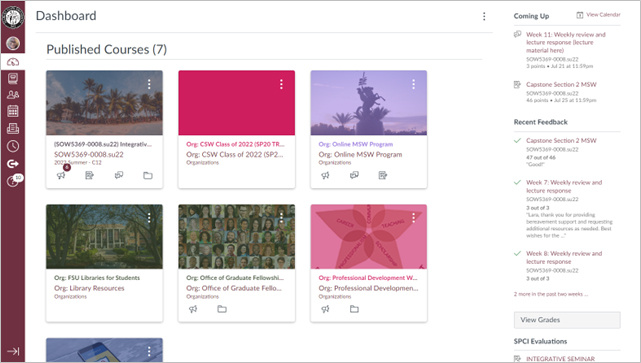Show 2 more in the past two weeks
641x363 pixels.
[x=551, y=294]
